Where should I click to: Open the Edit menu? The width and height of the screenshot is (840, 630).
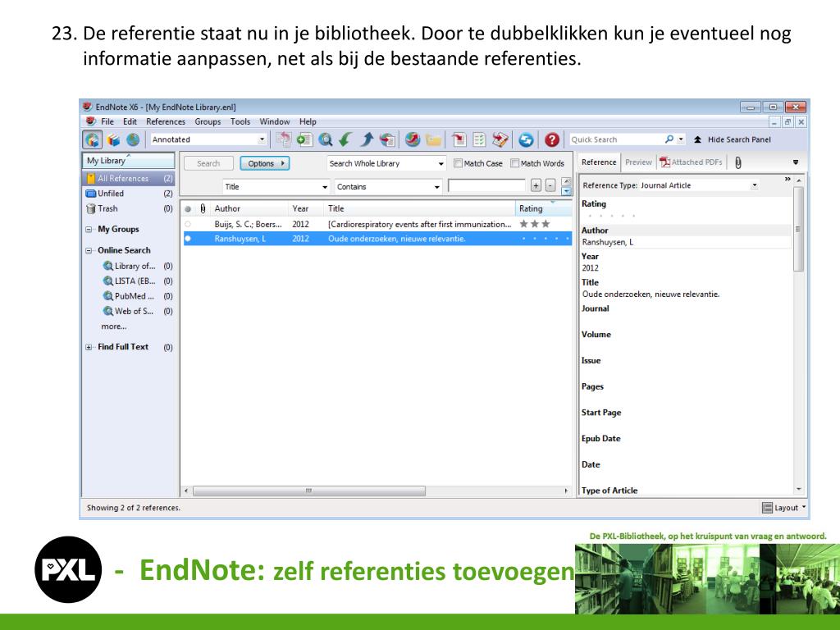(130, 121)
